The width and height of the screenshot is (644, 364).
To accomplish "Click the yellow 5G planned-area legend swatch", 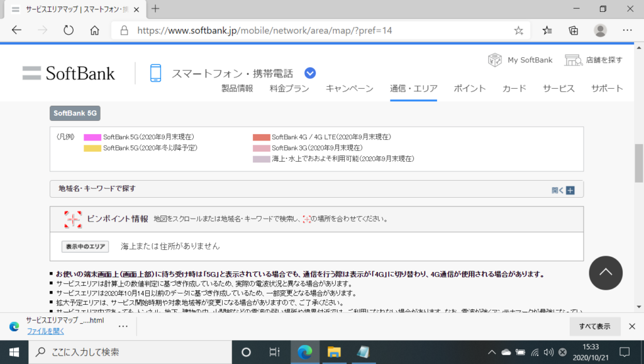I will tap(92, 148).
